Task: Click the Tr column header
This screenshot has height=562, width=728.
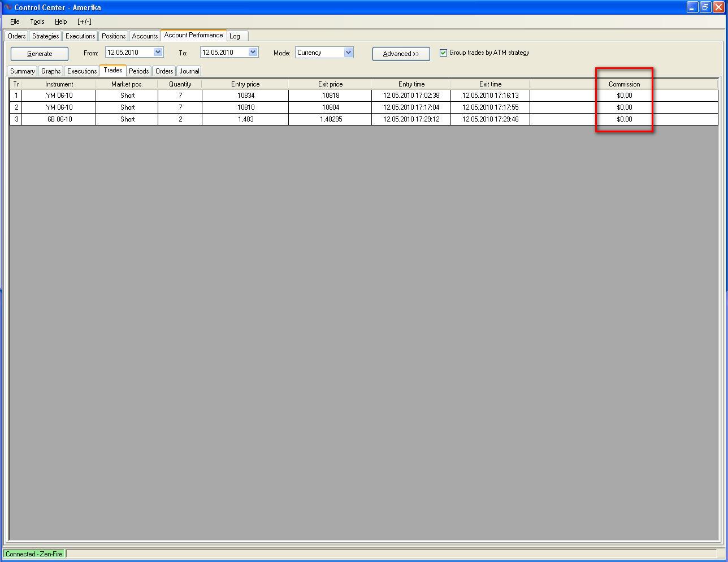Action: [x=16, y=84]
